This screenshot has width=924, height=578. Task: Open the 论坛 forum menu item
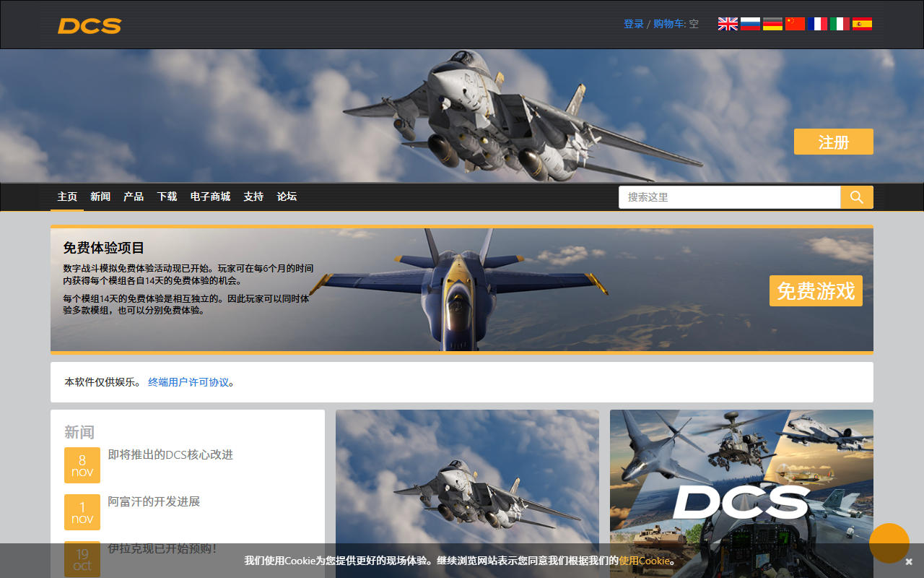[287, 197]
